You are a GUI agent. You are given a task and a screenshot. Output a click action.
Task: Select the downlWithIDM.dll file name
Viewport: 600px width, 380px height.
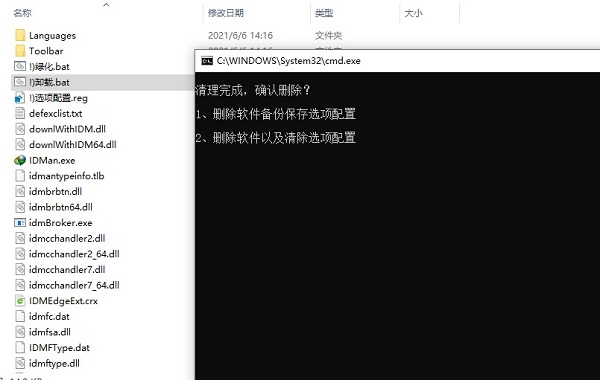click(x=67, y=129)
